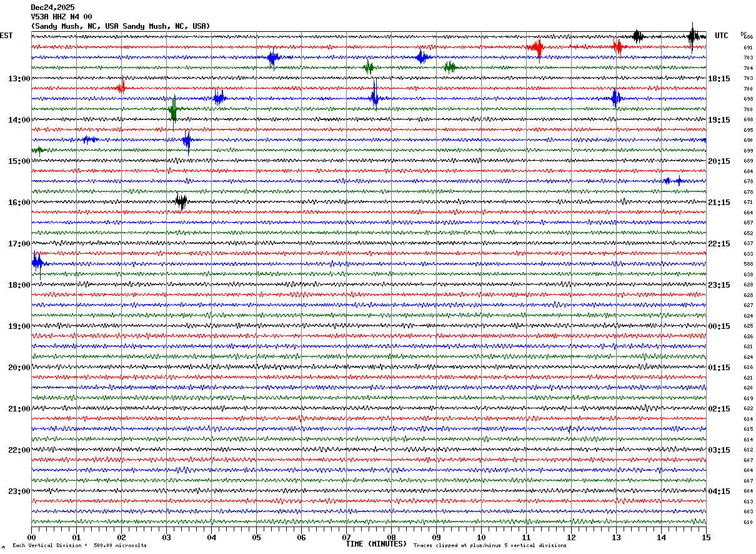Image resolution: width=756 pixels, height=554 pixels.
Task: Select the V53A HHZ N4 00 station title
Action: click(61, 17)
